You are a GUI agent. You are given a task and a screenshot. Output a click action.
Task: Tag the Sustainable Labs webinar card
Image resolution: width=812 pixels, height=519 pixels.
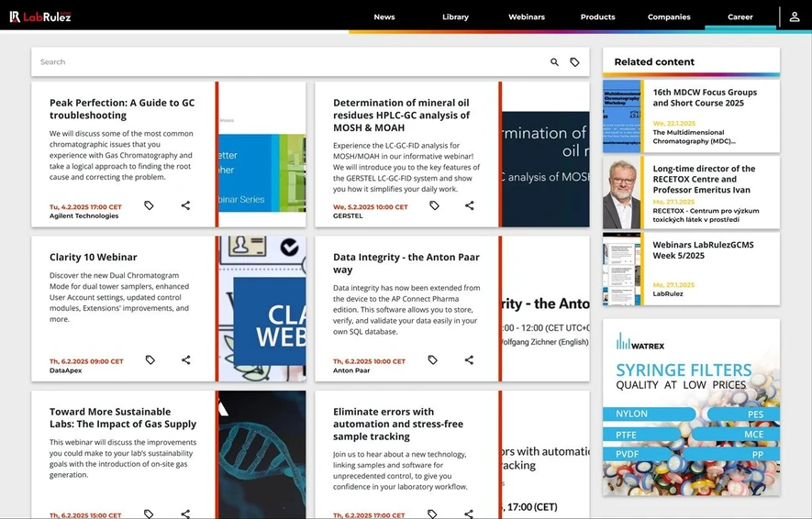[x=149, y=513]
